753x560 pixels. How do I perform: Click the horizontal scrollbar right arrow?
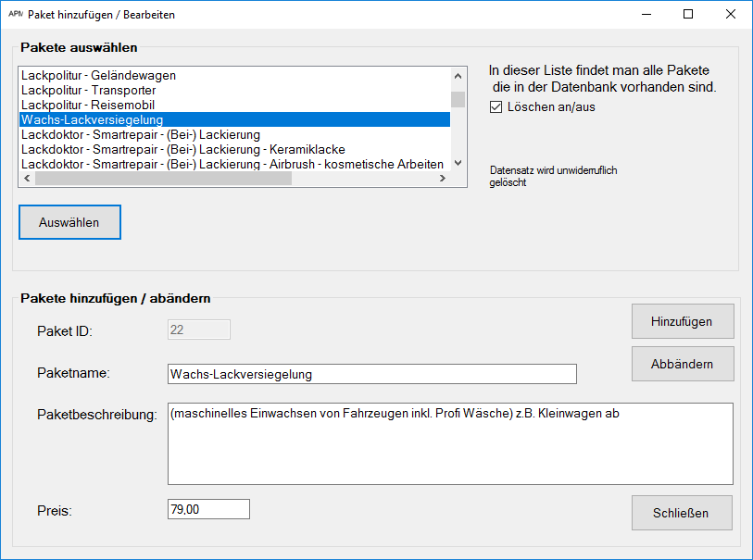point(443,179)
